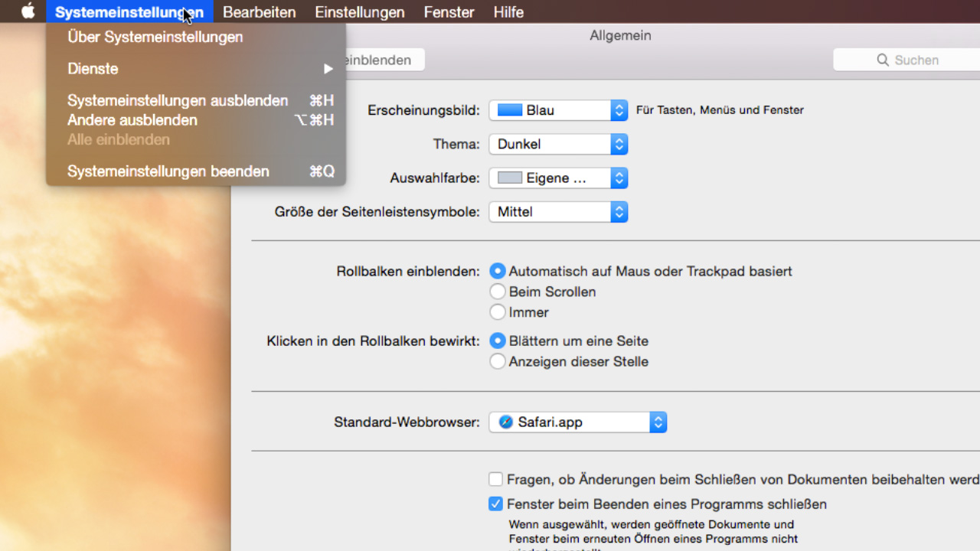Select 'Anzeigen dieser Stelle' option

(x=498, y=361)
